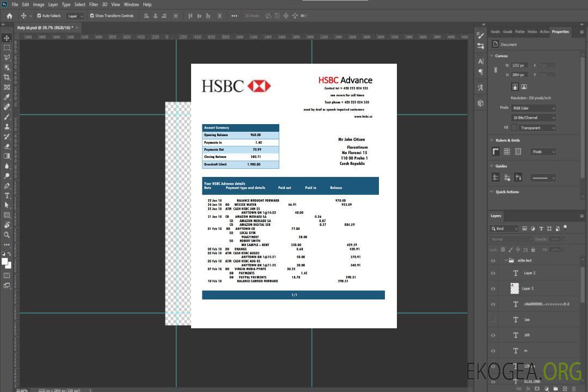The width and height of the screenshot is (588, 392).
Task: Click the foreground color swatch
Action: tap(5, 262)
